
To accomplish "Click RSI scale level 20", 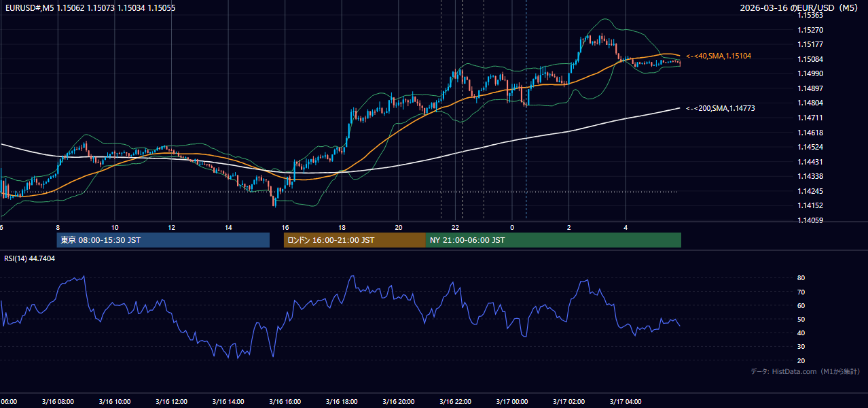I will click(801, 360).
